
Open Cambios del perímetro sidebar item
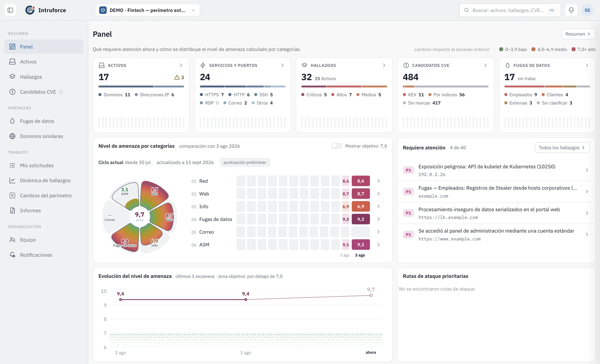pyautogui.click(x=44, y=196)
